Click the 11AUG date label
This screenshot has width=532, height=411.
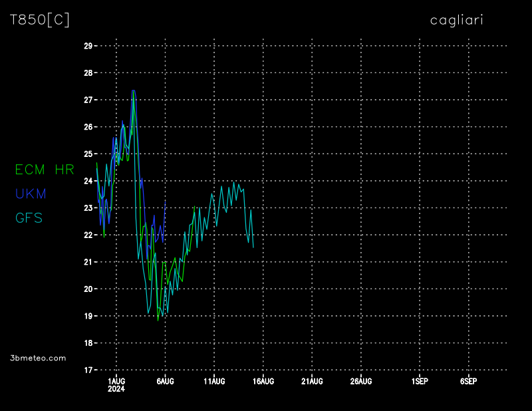(214, 381)
